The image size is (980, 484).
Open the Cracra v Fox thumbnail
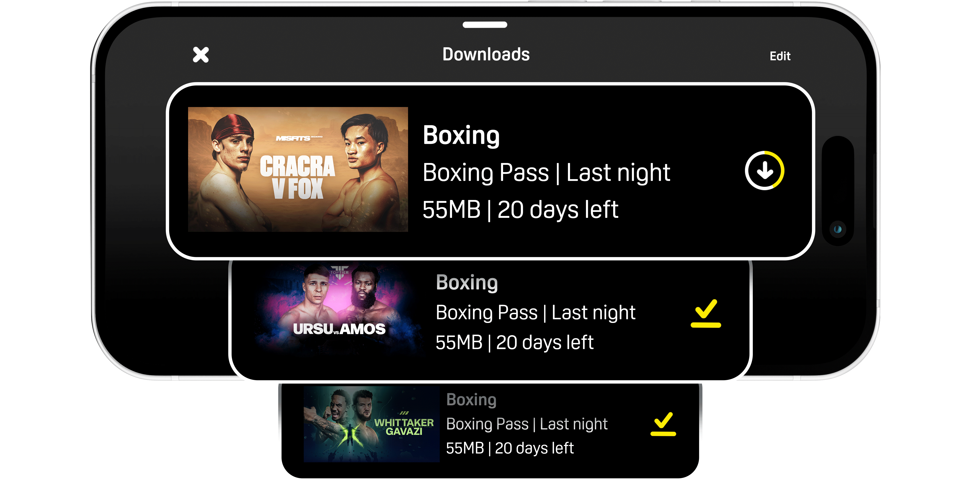[298, 170]
